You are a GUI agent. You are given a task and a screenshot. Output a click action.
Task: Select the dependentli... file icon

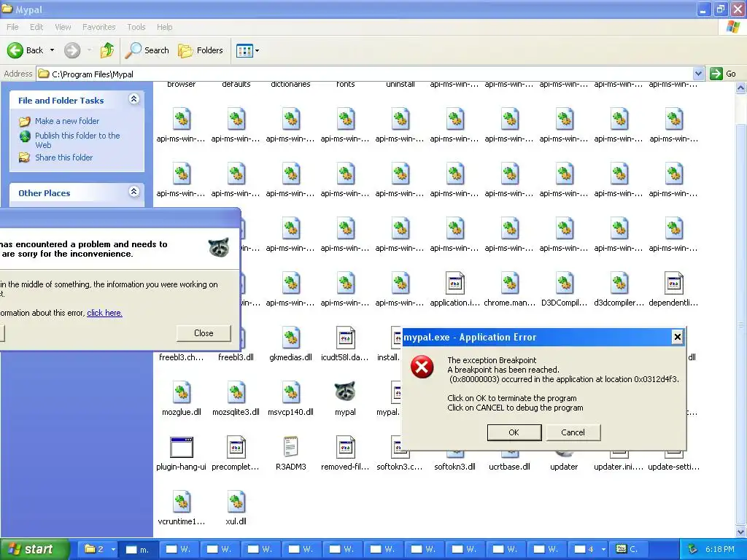673,283
